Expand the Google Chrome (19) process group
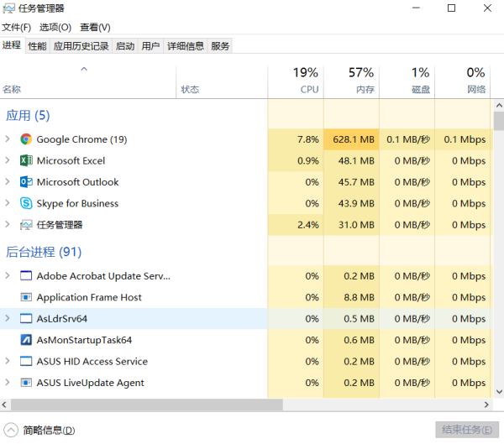 [8, 139]
